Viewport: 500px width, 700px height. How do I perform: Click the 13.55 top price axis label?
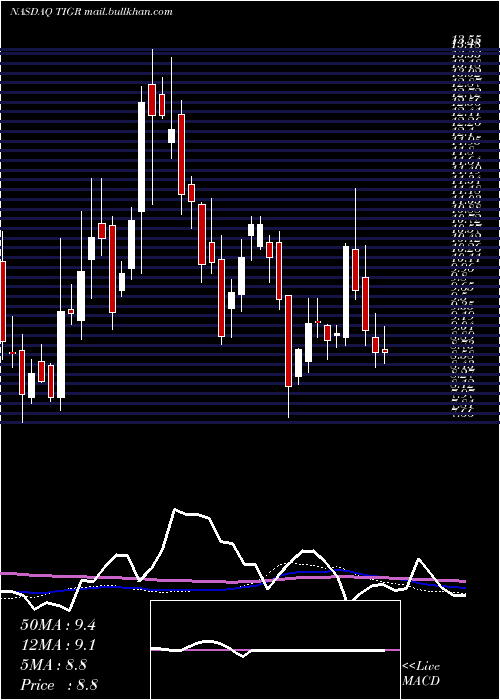(466, 39)
